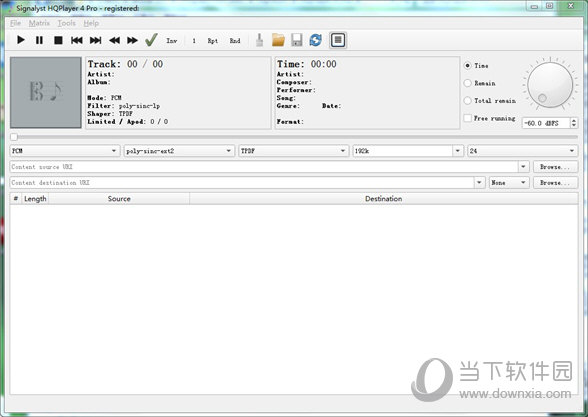Save playlist using the floppy disk icon
Screen dimensions: 588x417
297,40
